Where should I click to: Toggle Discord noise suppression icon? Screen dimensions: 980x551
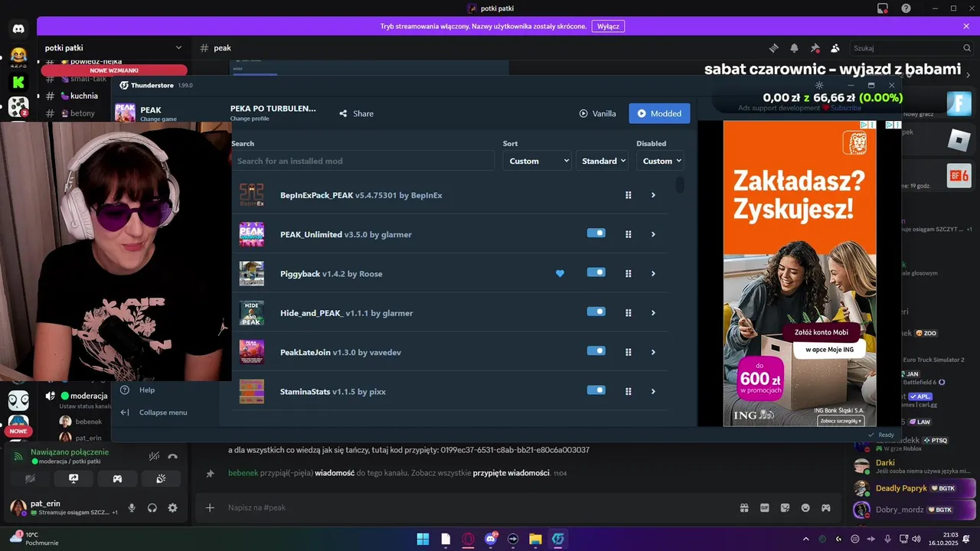pyautogui.click(x=154, y=456)
